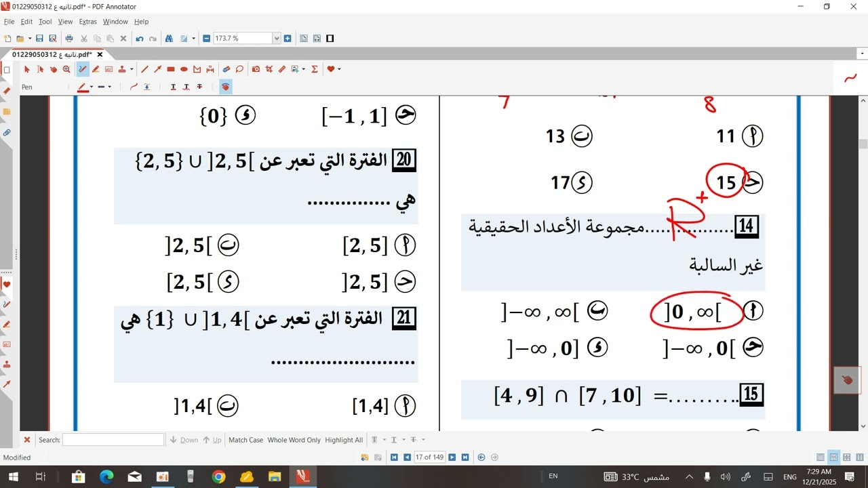Choose the Text box tool
The height and width of the screenshot is (488, 868).
[108, 69]
